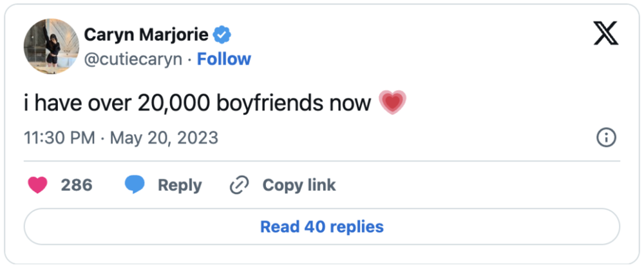The image size is (644, 270).
Task: Click the May 20, 2023 date text
Action: coord(164,138)
